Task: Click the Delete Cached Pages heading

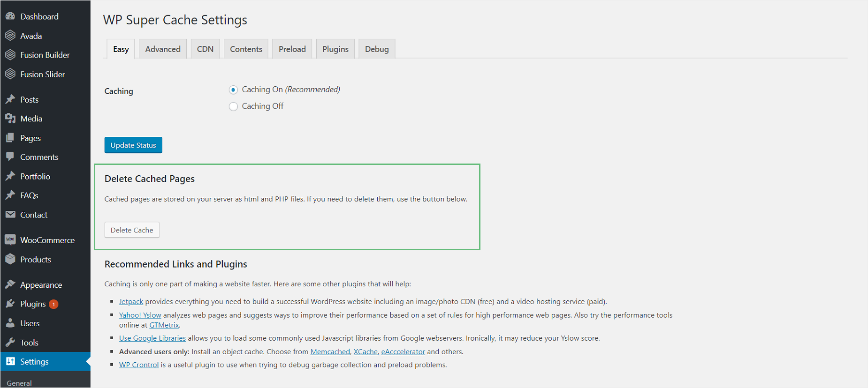Action: click(x=150, y=179)
